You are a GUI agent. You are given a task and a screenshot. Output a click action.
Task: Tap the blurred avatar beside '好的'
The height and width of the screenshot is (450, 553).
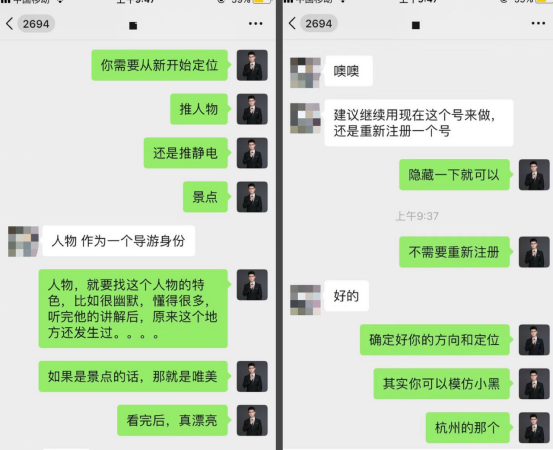tap(305, 299)
